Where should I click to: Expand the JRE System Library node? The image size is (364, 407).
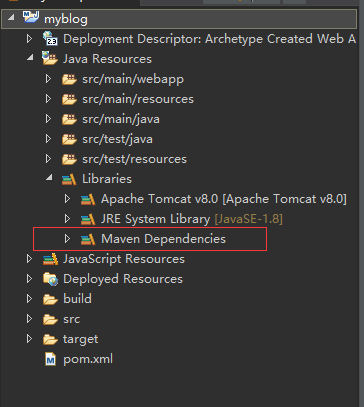point(67,219)
